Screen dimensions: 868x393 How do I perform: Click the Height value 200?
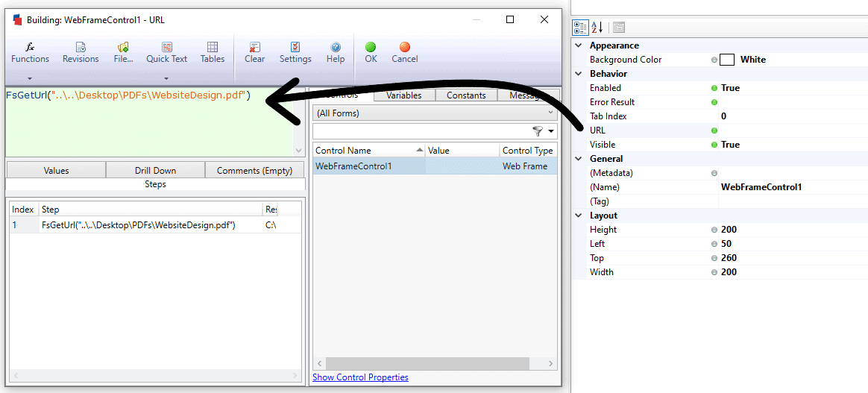pos(729,230)
